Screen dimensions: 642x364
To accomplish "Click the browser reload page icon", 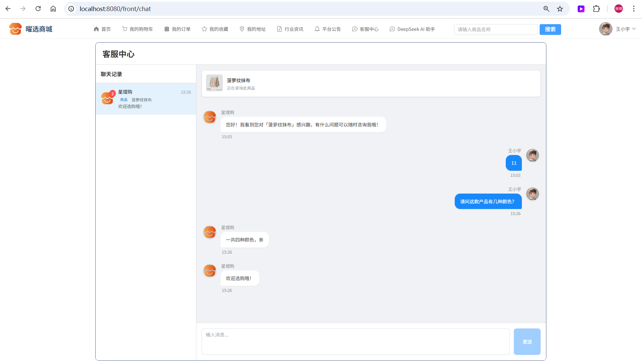I will tap(38, 9).
